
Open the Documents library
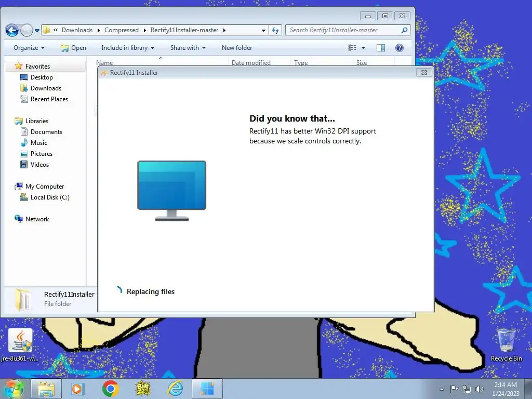pos(46,131)
